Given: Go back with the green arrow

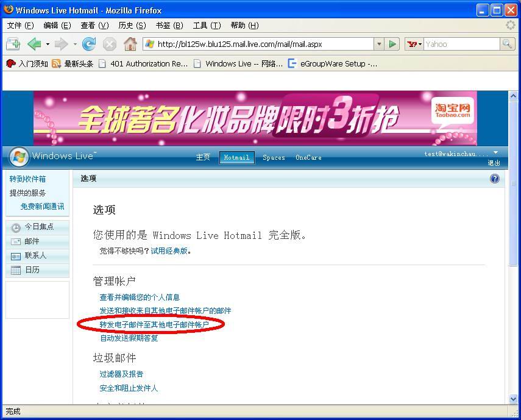Looking at the screenshot, I should [x=35, y=44].
